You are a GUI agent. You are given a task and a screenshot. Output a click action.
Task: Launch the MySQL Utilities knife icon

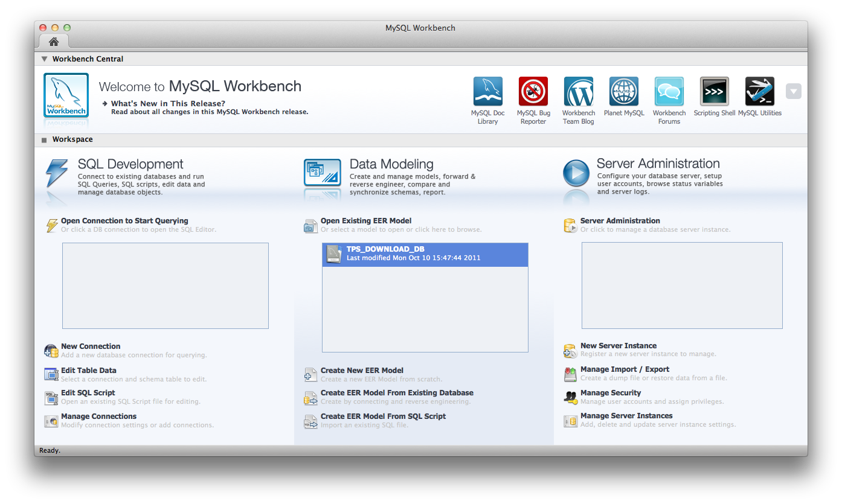click(760, 92)
